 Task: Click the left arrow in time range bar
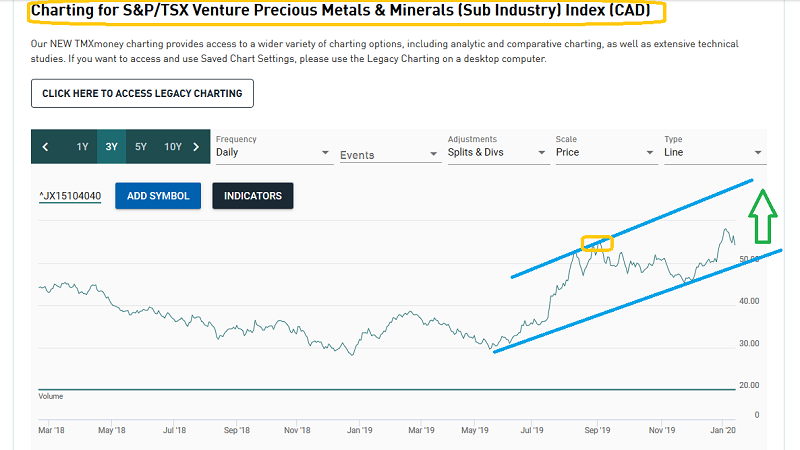pyautogui.click(x=45, y=147)
